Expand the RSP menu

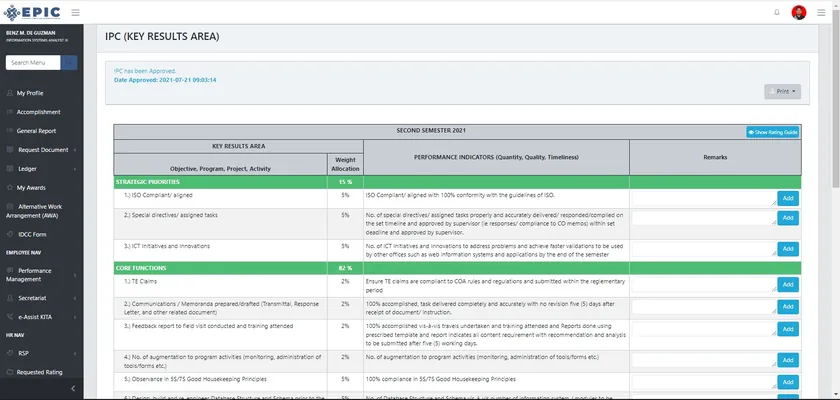[x=41, y=353]
